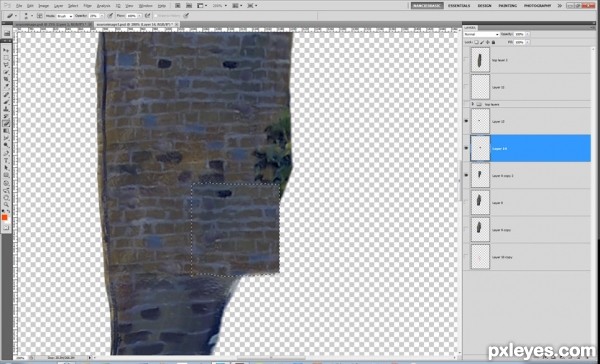600x364 pixels.
Task: Open the Window menu
Action: pos(144,6)
